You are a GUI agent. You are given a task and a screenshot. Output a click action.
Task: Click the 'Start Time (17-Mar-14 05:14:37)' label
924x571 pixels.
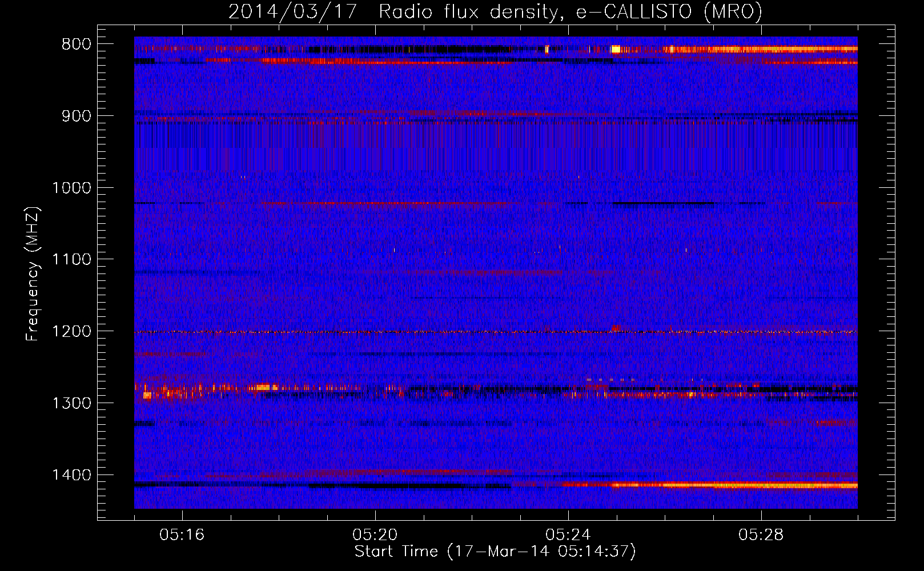click(x=495, y=552)
